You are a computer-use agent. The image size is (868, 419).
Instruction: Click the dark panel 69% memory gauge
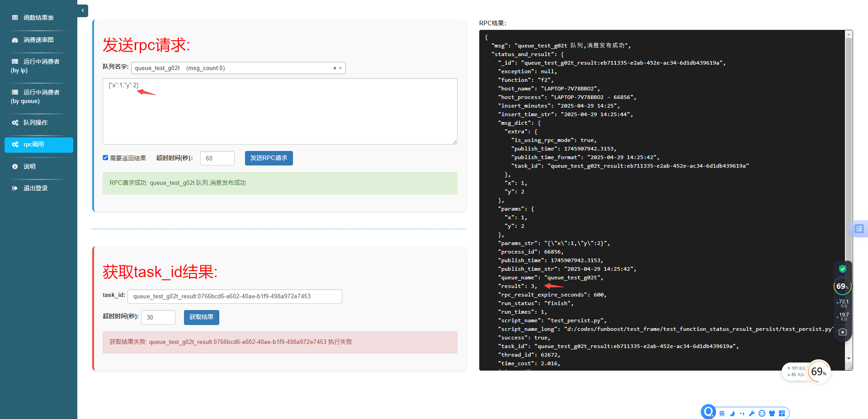[x=842, y=286]
